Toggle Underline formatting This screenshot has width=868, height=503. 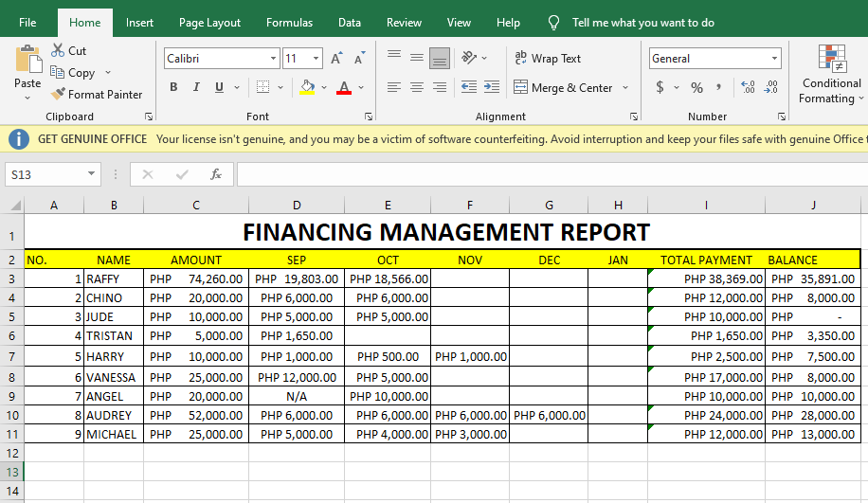click(219, 87)
